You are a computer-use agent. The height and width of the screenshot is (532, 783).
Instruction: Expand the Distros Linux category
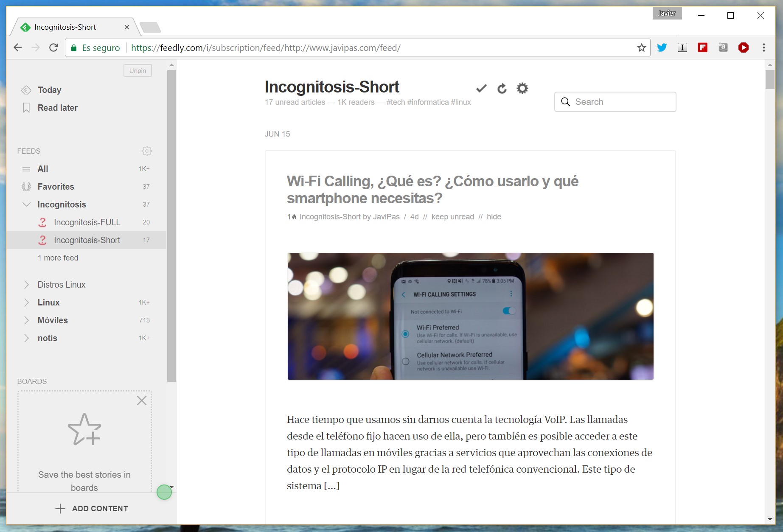[26, 285]
